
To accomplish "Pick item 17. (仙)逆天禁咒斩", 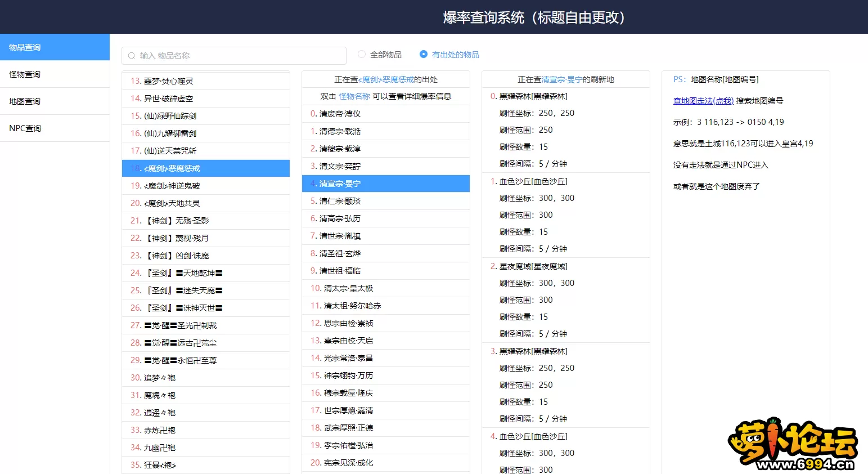I will [x=206, y=151].
